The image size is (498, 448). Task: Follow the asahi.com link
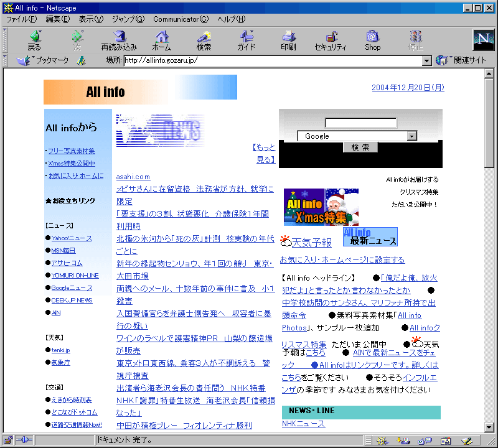133,177
